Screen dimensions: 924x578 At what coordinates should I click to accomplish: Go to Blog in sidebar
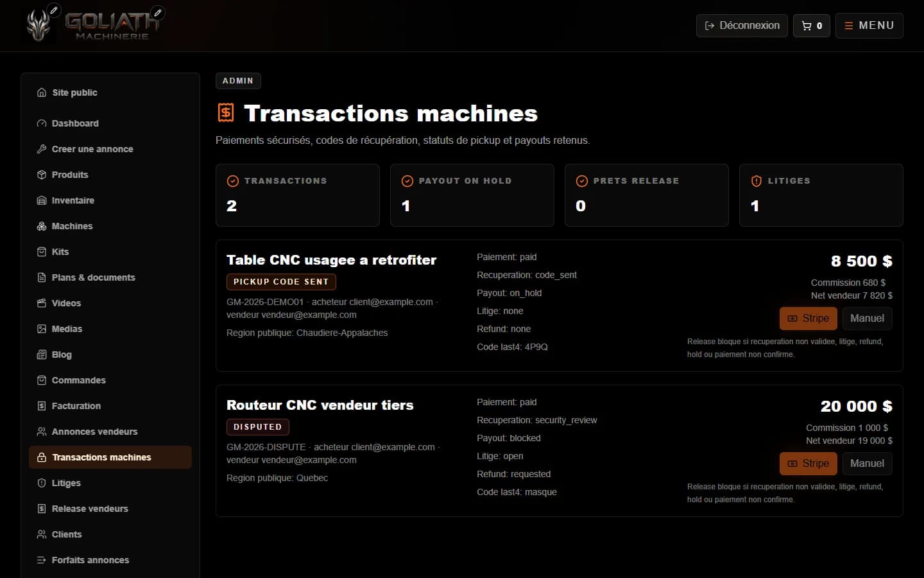pos(110,355)
